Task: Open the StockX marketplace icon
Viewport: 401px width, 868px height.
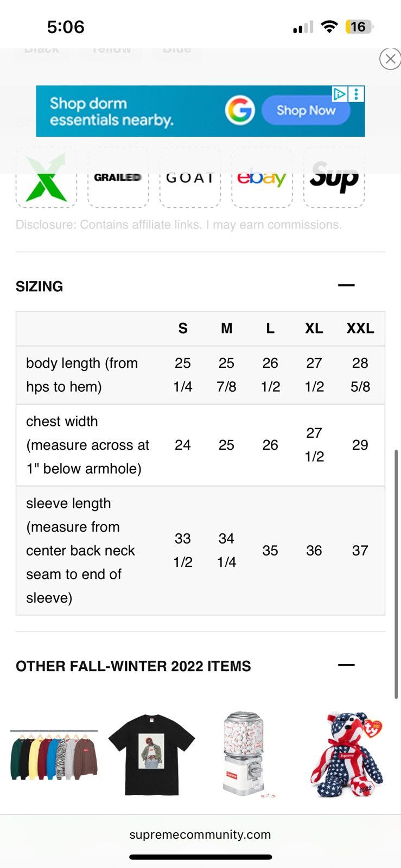Action: pos(46,177)
